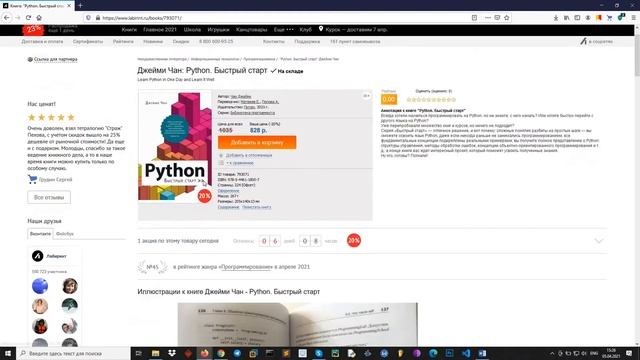This screenshot has height=360, width=640.
Task: Open File Explorer from the taskbar
Action: [156, 353]
